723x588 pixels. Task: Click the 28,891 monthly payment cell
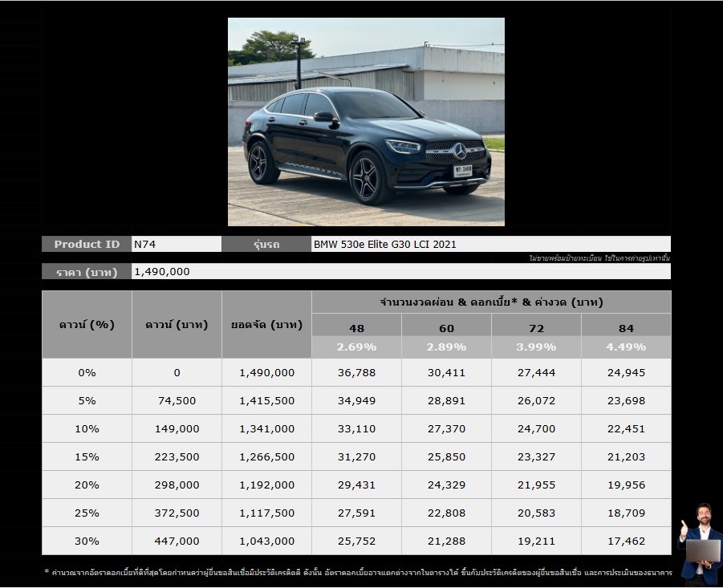point(446,400)
